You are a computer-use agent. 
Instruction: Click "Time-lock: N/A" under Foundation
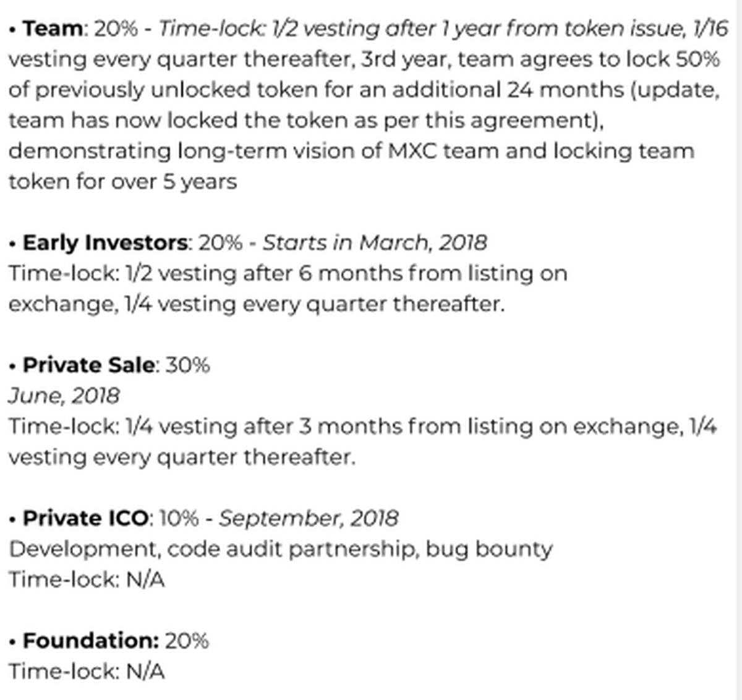(87, 672)
